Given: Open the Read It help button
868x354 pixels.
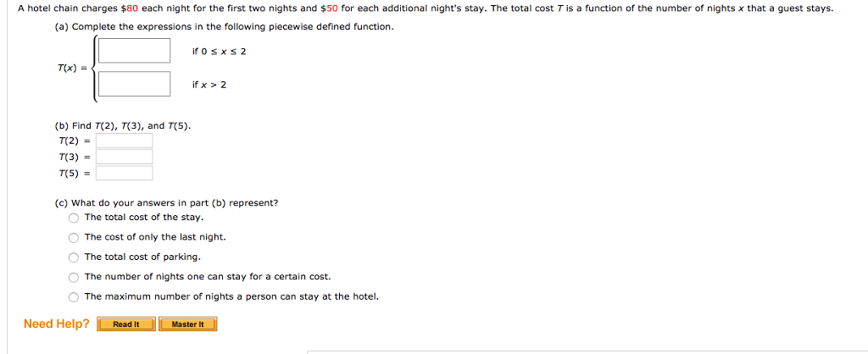Looking at the screenshot, I should 126,324.
